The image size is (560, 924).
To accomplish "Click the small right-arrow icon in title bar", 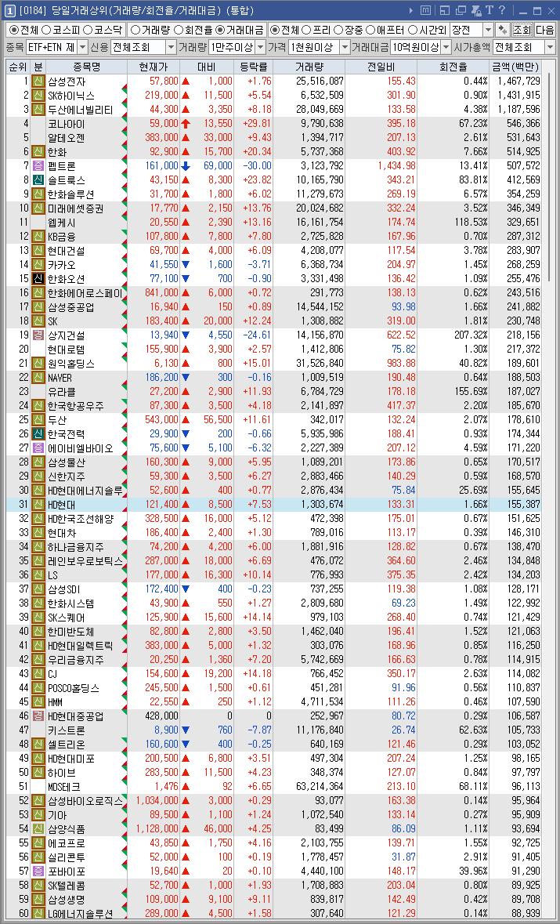I will 411,10.
